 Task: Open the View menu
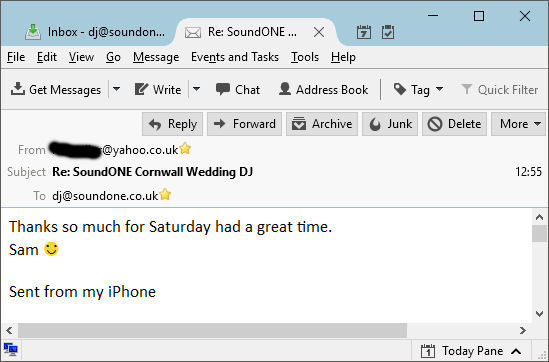[x=81, y=57]
